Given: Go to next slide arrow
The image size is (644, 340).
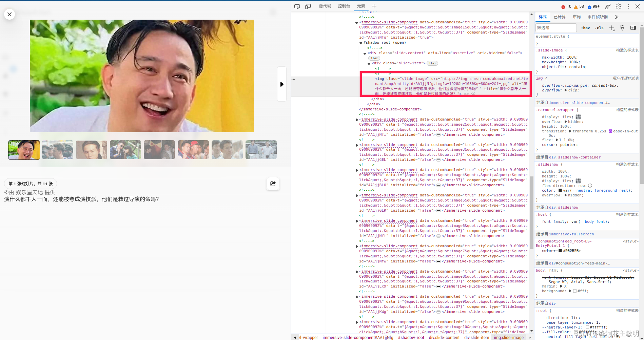Looking at the screenshot, I should [282, 84].
